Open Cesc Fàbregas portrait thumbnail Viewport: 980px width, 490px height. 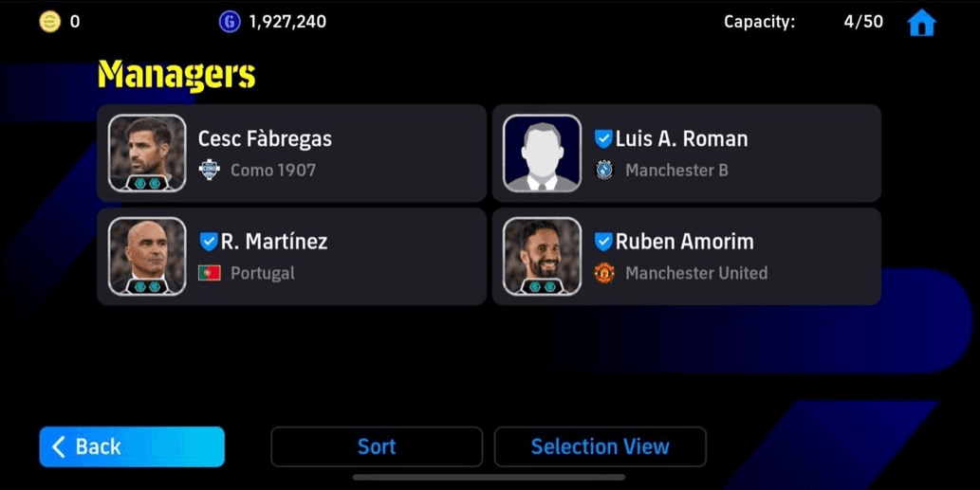pos(147,153)
